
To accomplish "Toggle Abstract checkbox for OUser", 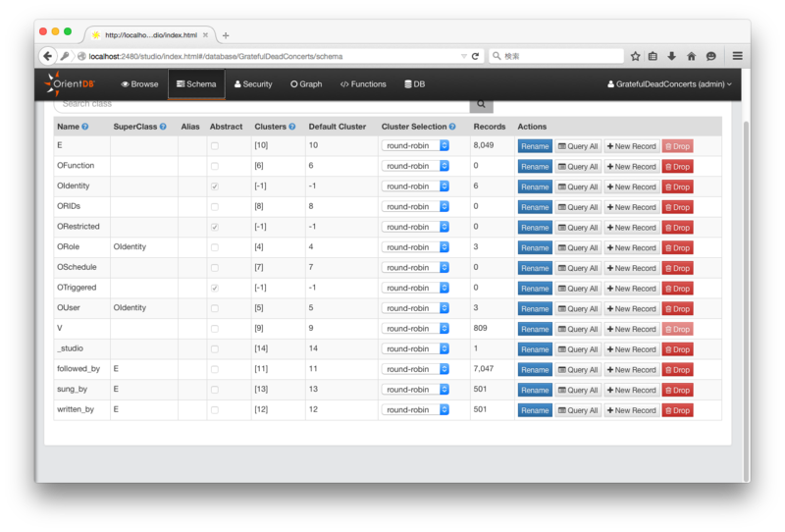I will click(x=215, y=308).
